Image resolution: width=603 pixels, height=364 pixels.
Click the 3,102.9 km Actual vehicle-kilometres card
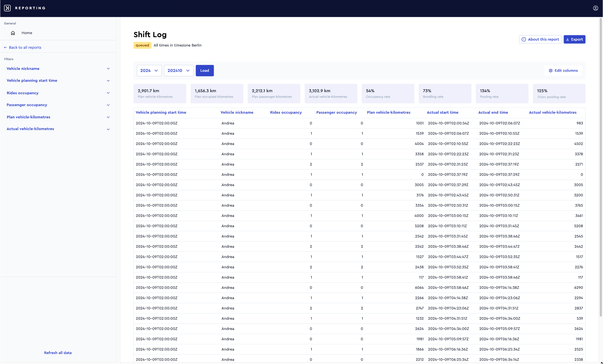331,94
